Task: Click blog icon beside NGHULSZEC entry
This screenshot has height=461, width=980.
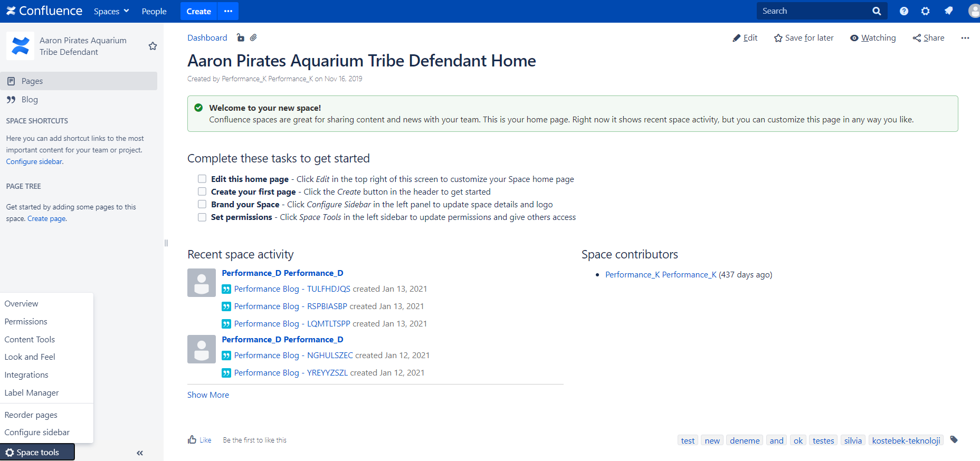Action: click(226, 356)
